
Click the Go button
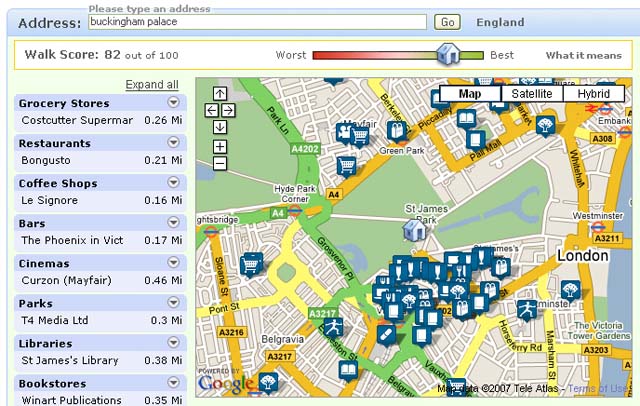click(447, 22)
